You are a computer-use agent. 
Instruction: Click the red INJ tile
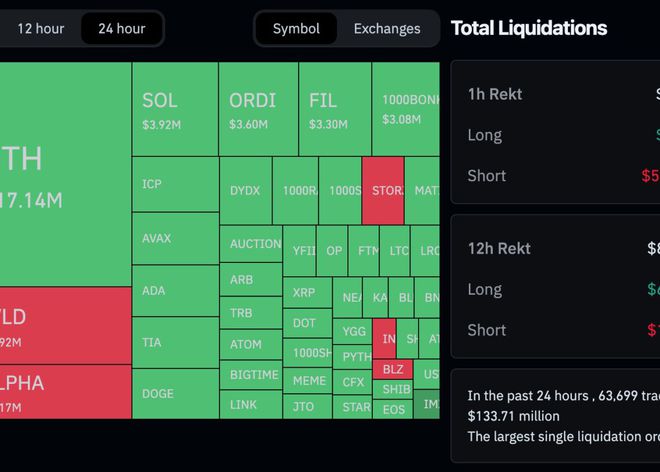point(384,339)
